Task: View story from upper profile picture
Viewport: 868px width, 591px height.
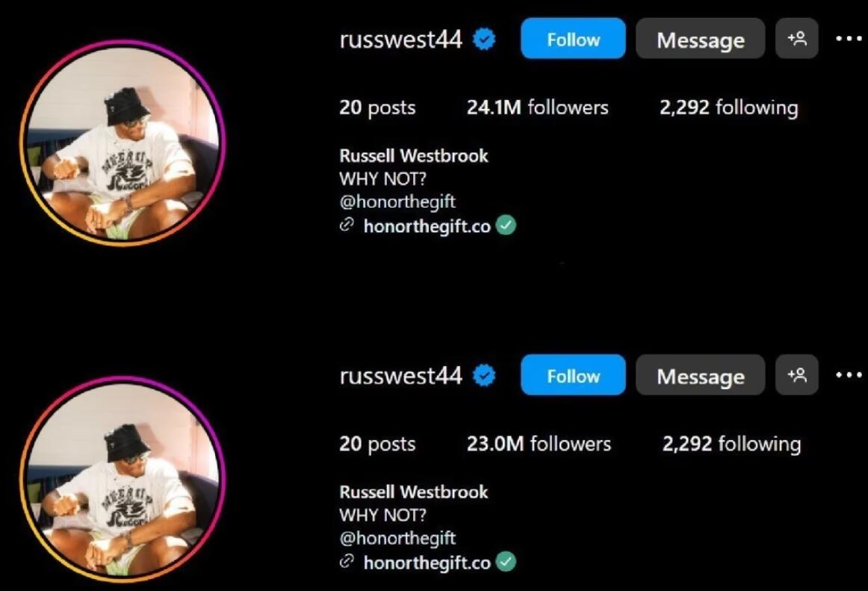Action: (x=123, y=143)
